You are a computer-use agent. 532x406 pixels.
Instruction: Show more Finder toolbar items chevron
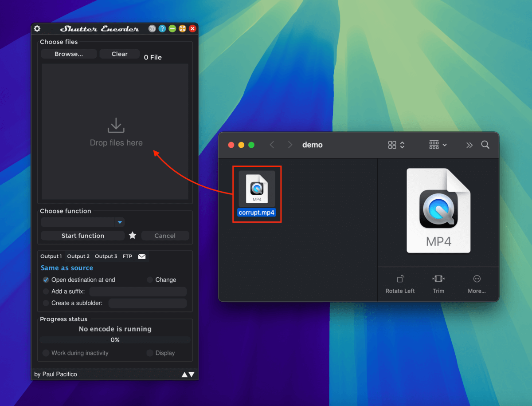pyautogui.click(x=469, y=145)
